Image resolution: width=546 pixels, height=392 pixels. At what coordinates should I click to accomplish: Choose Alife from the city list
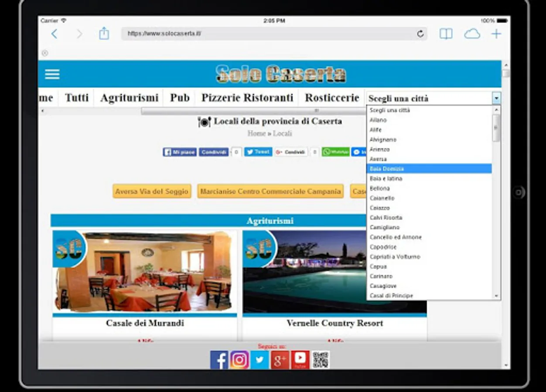click(429, 130)
